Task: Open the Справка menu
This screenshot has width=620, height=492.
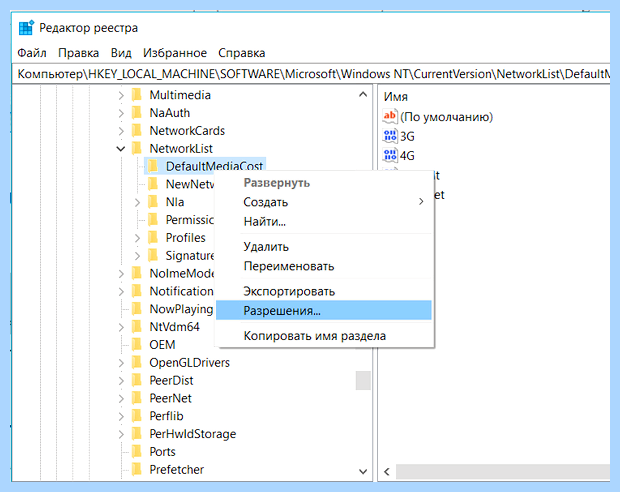Action: click(x=242, y=53)
